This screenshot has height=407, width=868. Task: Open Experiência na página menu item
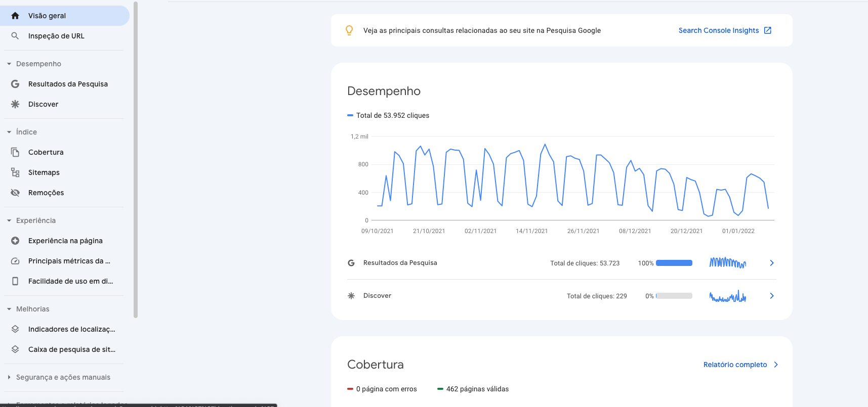(x=65, y=241)
